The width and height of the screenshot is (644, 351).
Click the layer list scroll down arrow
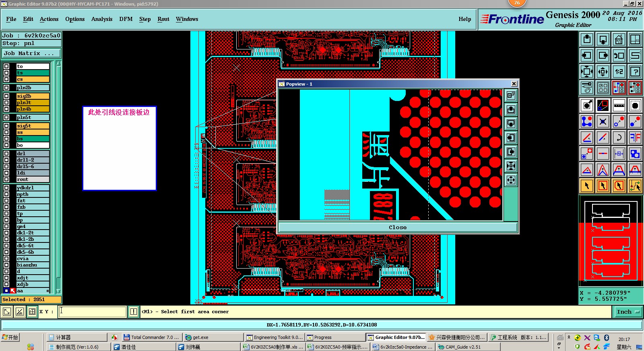click(x=58, y=291)
